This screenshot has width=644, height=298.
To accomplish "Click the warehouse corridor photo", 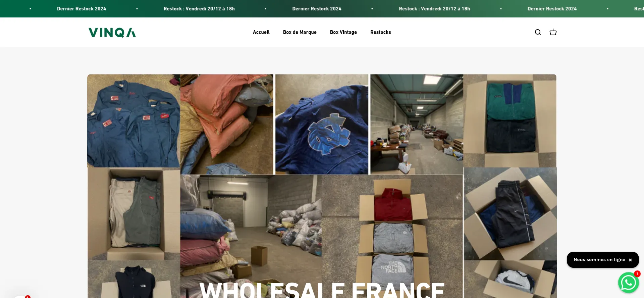I will (417, 124).
